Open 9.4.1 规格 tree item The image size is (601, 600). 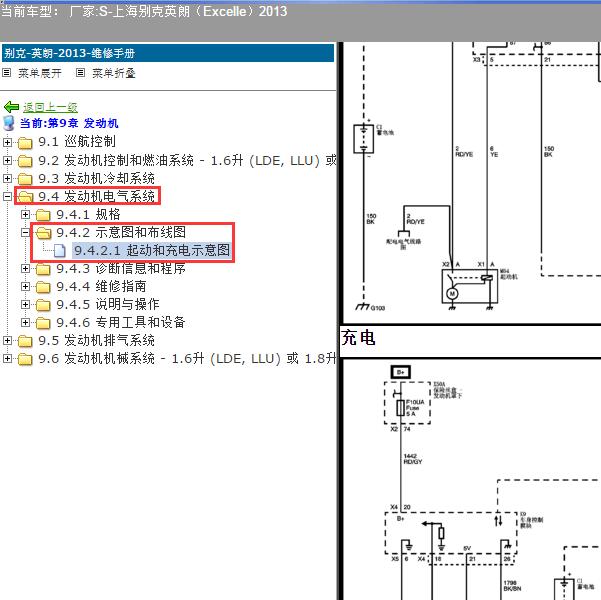coord(88,214)
